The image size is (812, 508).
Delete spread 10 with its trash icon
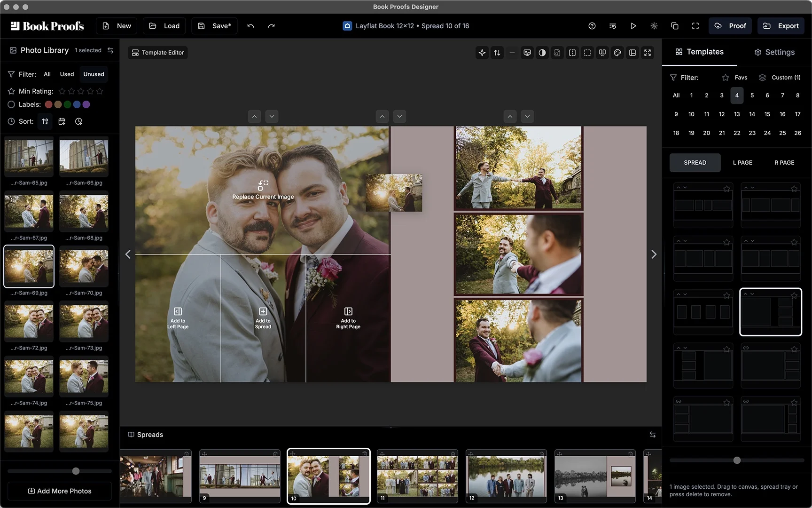pyautogui.click(x=365, y=454)
